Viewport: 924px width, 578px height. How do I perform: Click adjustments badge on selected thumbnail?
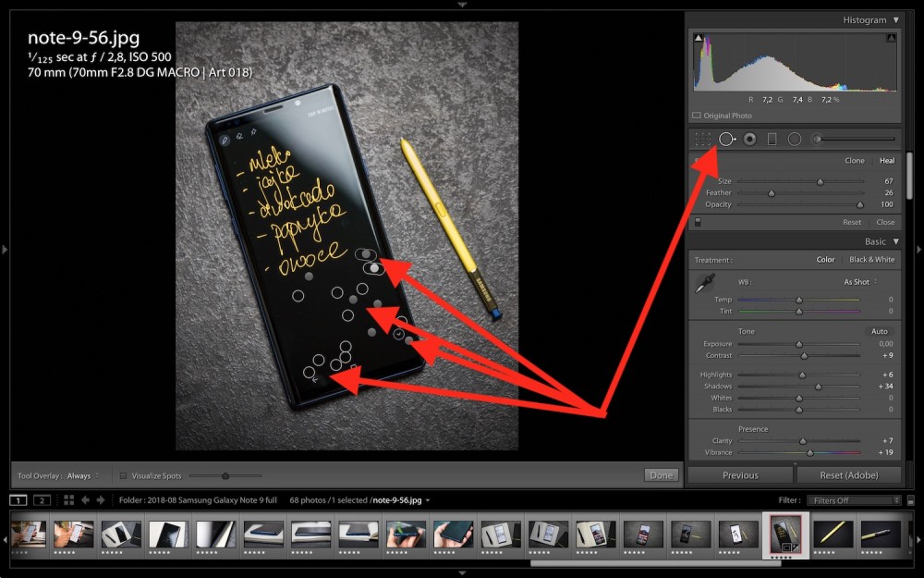pos(796,547)
